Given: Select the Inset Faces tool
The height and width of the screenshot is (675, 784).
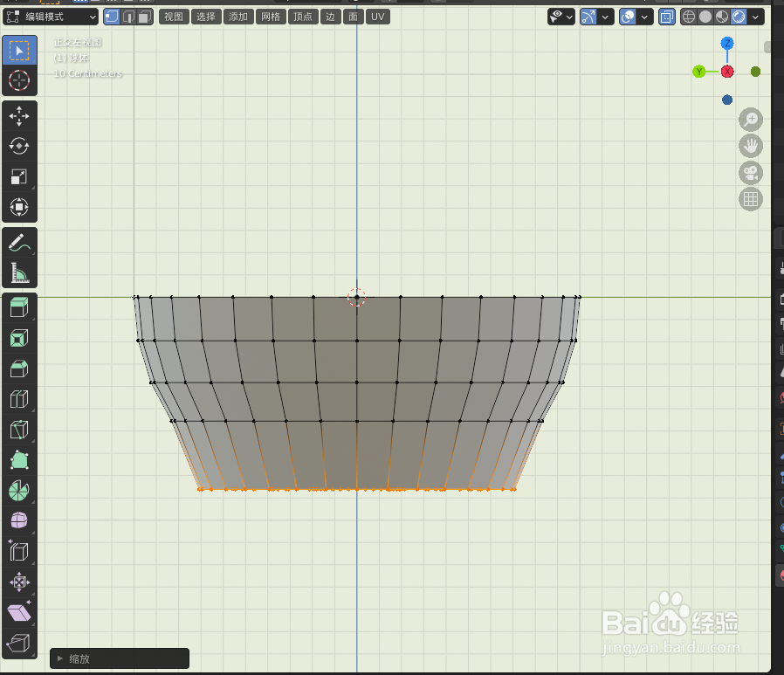Looking at the screenshot, I should pyautogui.click(x=19, y=339).
